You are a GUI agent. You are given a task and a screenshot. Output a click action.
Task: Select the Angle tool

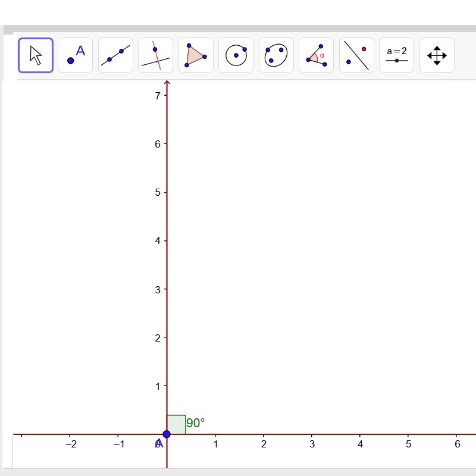click(x=316, y=55)
